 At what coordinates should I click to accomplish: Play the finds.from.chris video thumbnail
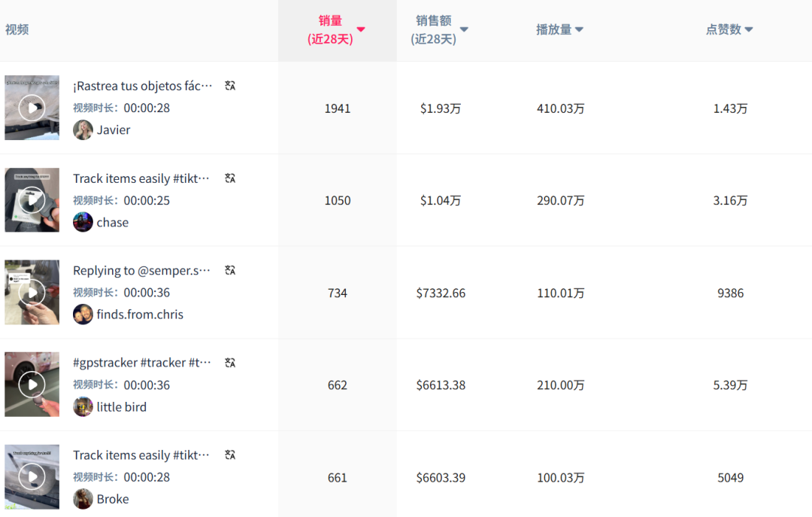(x=32, y=293)
